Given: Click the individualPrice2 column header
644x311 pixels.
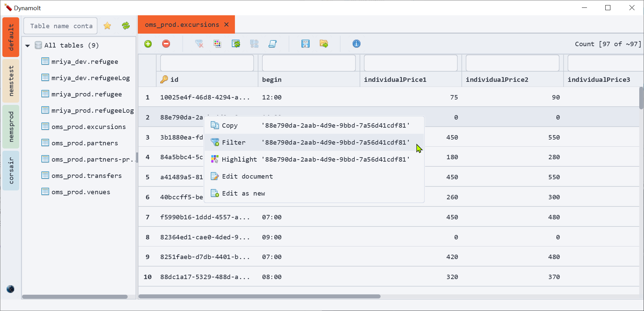Looking at the screenshot, I should (x=513, y=79).
